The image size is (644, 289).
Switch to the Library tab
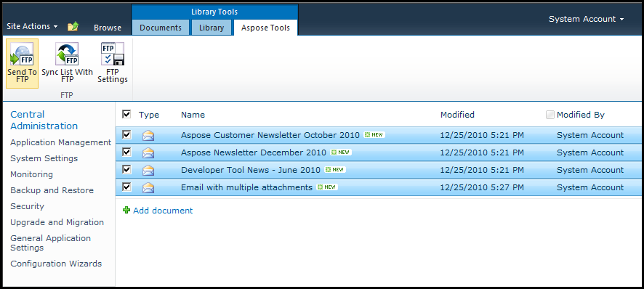(x=212, y=28)
